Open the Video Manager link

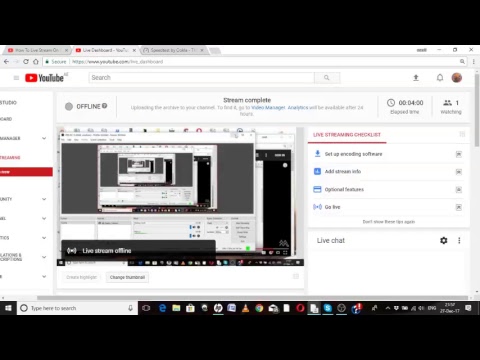point(268,107)
